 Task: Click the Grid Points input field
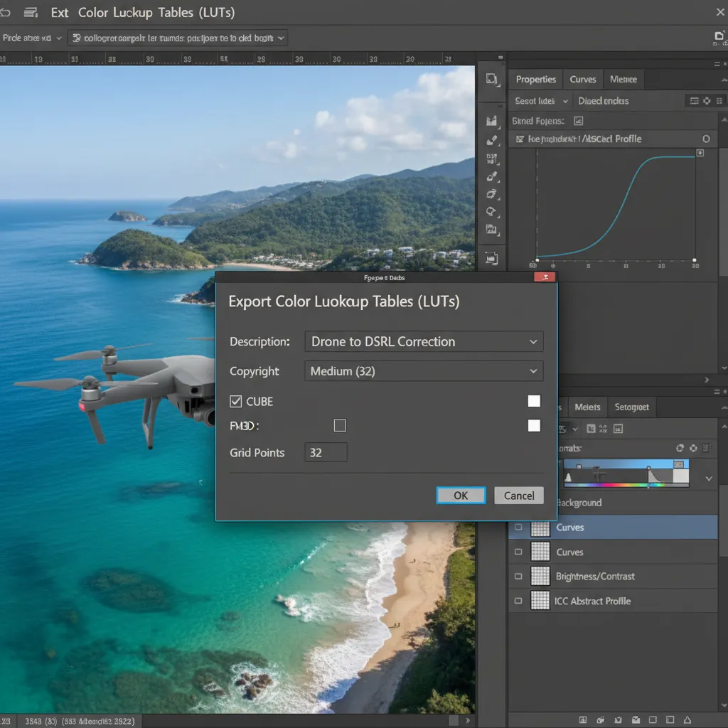[326, 453]
